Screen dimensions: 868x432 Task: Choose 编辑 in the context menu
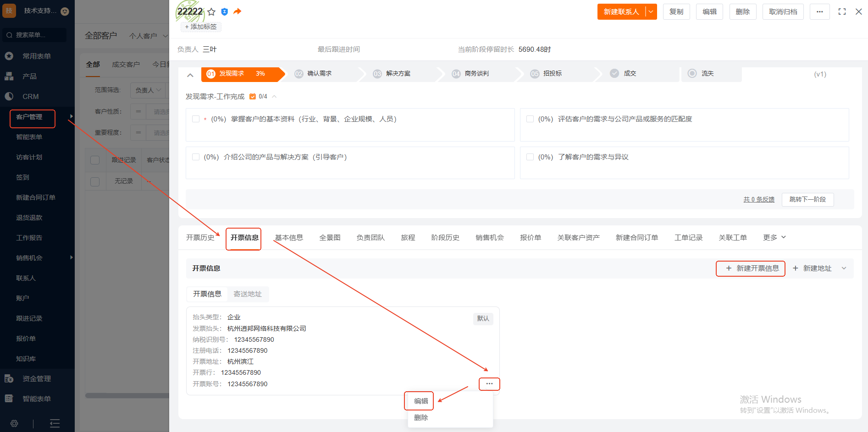pos(420,401)
